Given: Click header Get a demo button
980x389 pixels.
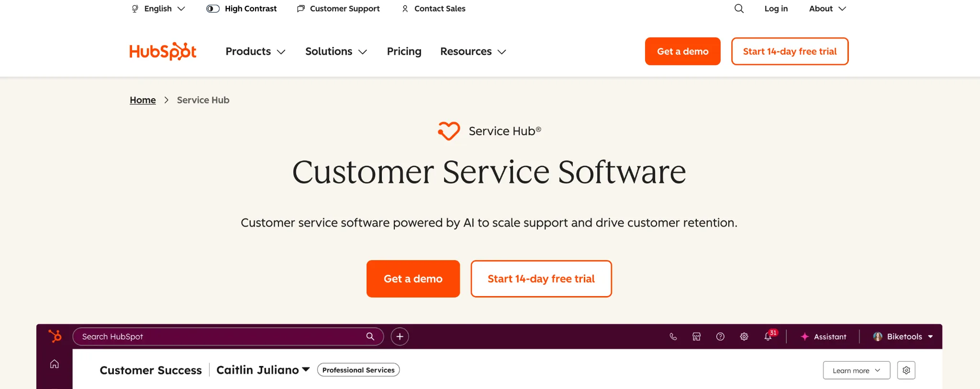Looking at the screenshot, I should click(682, 51).
